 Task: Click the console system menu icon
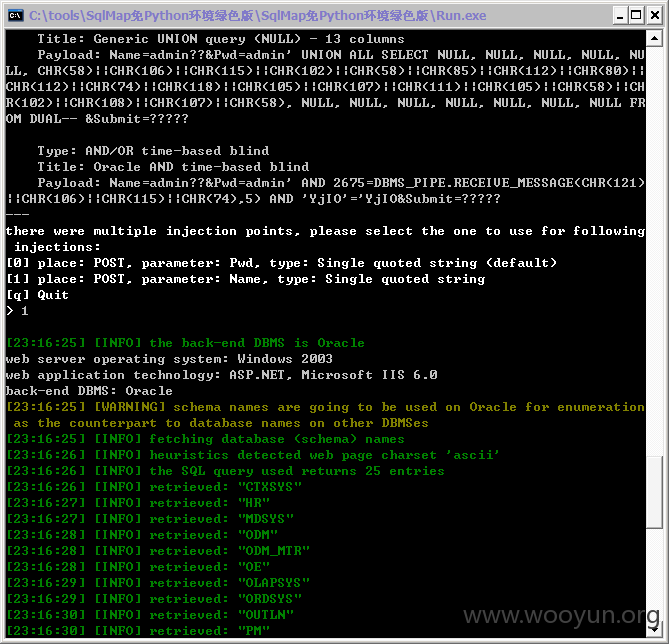click(15, 16)
